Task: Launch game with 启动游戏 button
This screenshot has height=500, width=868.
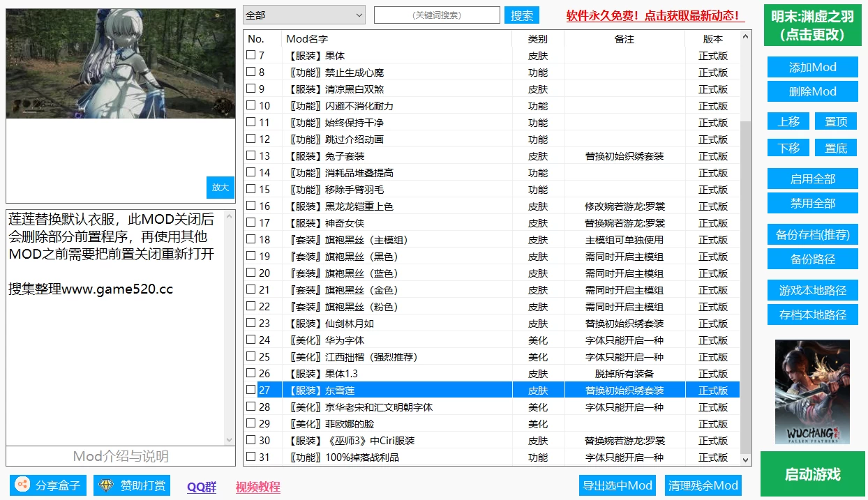Action: click(813, 474)
